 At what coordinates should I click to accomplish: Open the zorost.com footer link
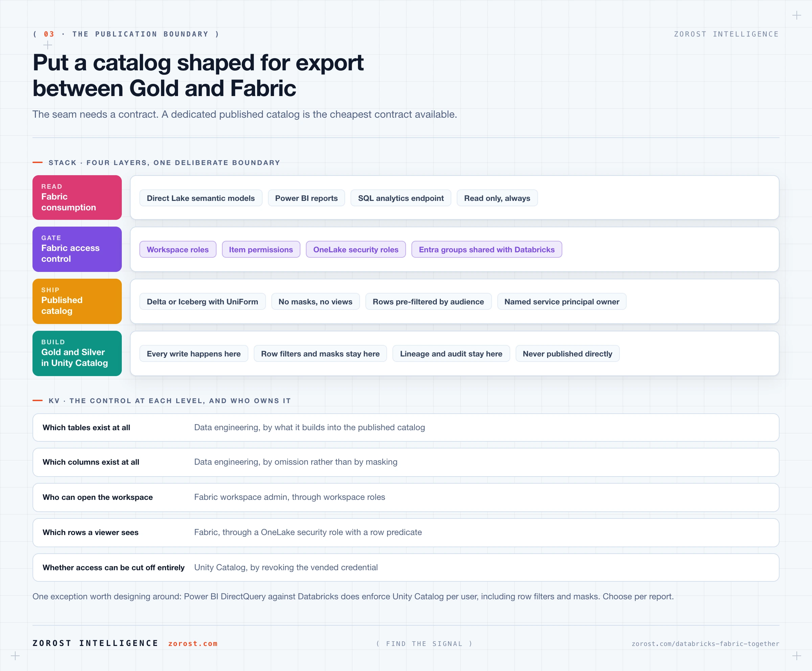pos(193,644)
